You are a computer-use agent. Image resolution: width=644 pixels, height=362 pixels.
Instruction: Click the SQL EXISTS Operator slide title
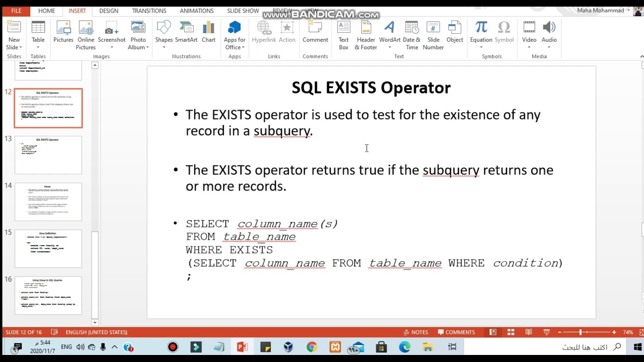(371, 87)
